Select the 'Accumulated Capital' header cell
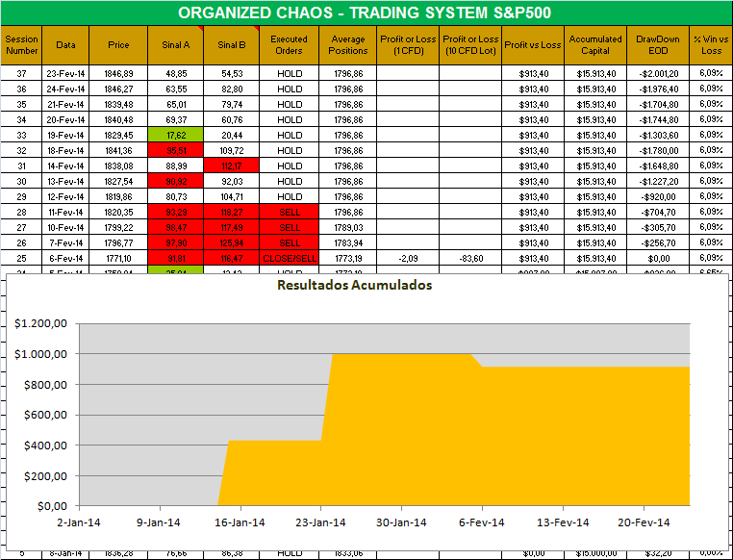 tap(595, 45)
